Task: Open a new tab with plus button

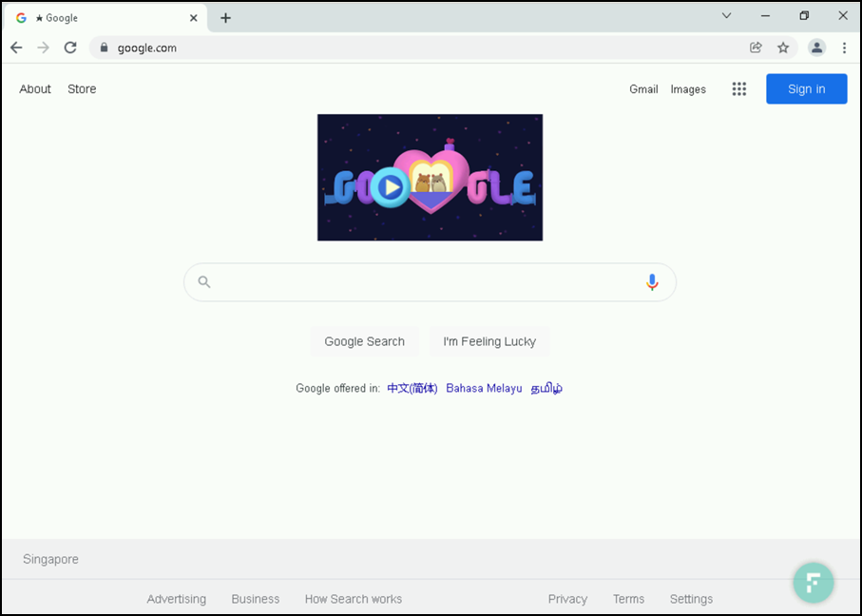Action: click(225, 18)
